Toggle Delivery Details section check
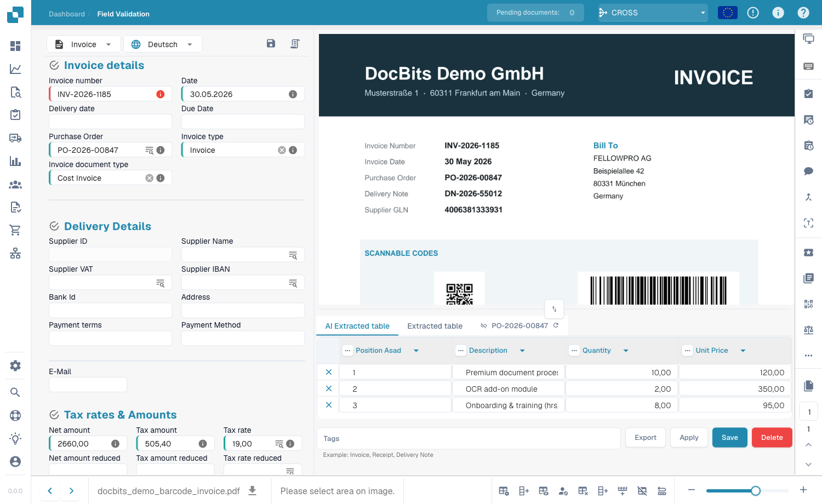Screen dimensions: 822x504 (54, 226)
